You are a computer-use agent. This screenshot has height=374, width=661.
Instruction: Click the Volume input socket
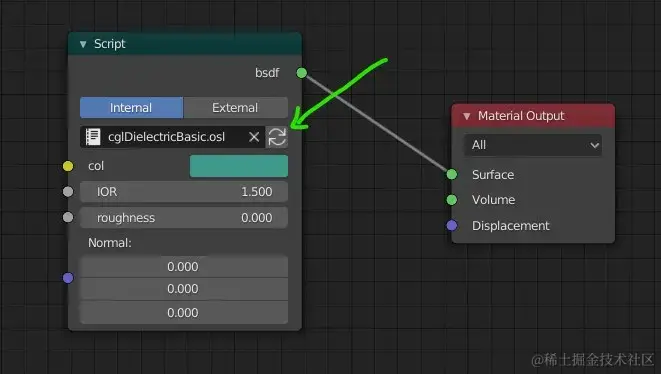point(451,200)
